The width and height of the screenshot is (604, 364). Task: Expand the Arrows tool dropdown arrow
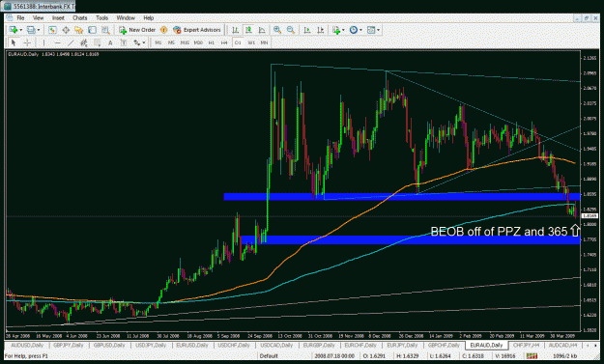coord(144,42)
